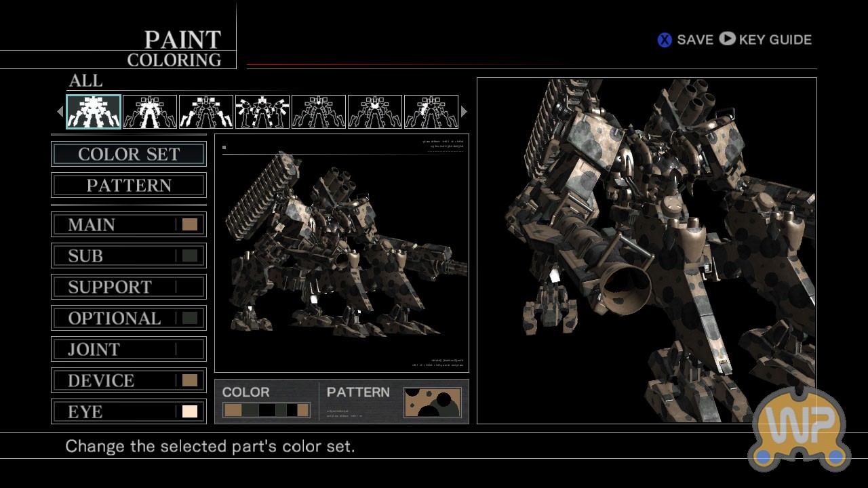Select the OPTIONAL color entry
Image resolution: width=868 pixels, height=488 pixels.
(x=129, y=319)
